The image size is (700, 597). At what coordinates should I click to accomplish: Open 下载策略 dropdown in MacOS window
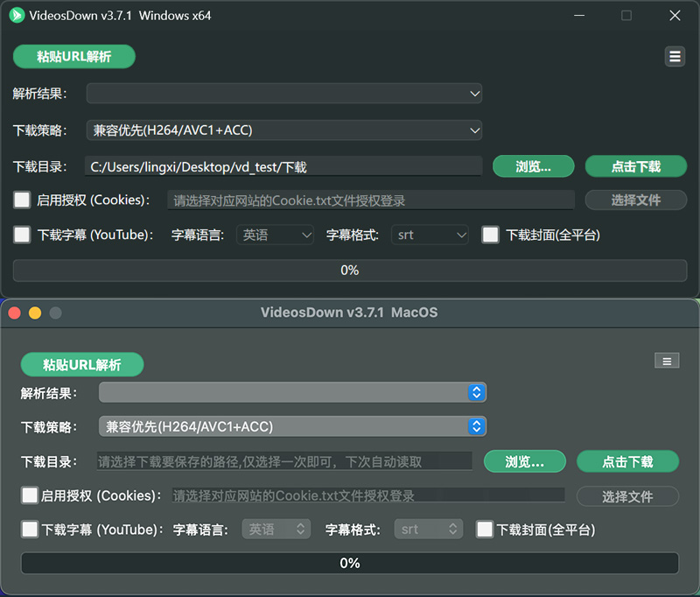coord(292,426)
